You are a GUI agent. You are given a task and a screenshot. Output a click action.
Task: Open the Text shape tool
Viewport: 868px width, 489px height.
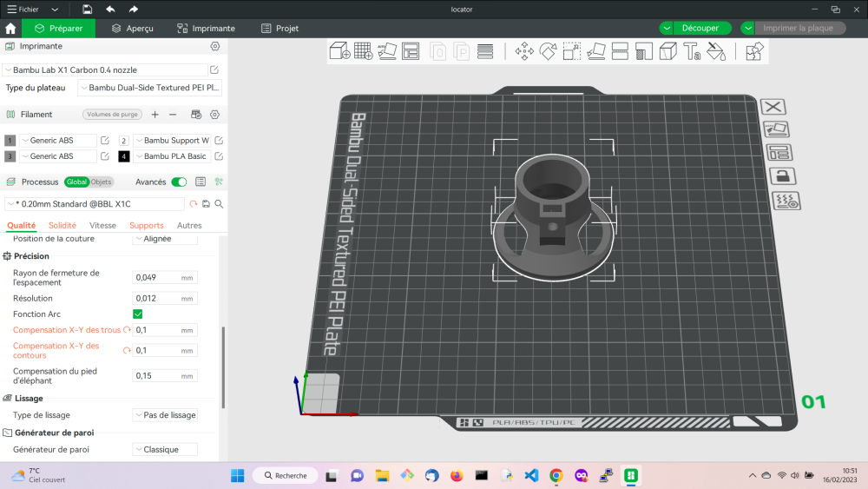click(x=692, y=51)
